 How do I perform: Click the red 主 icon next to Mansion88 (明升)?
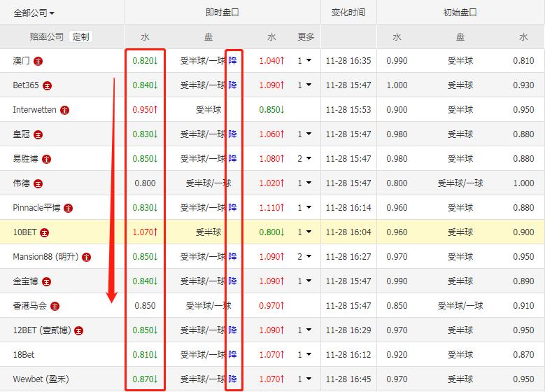click(86, 258)
